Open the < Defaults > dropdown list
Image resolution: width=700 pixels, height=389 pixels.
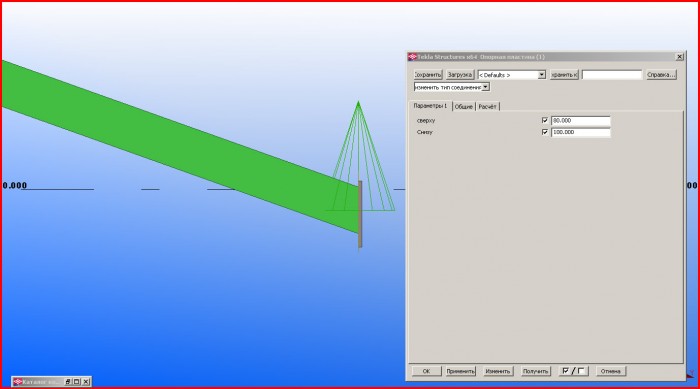click(512, 75)
